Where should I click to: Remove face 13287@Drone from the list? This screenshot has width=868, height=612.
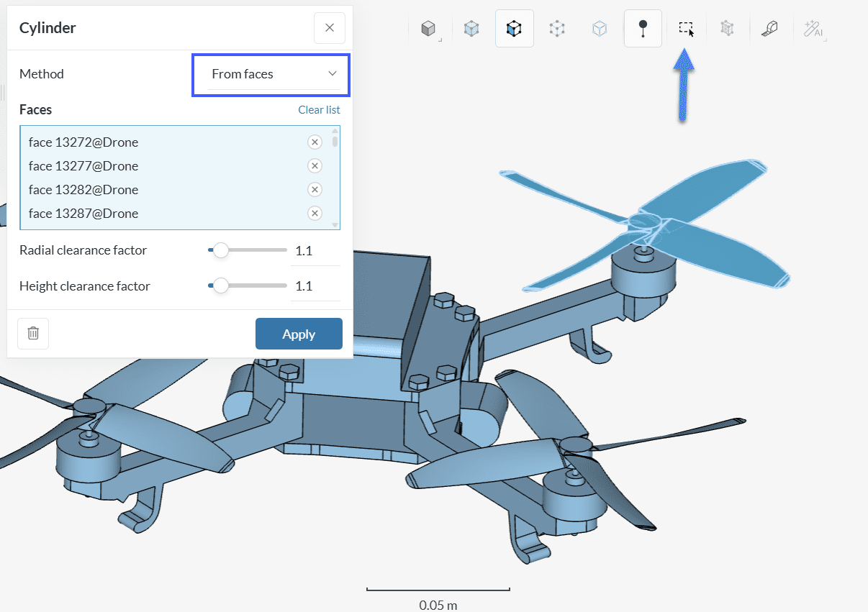click(315, 214)
